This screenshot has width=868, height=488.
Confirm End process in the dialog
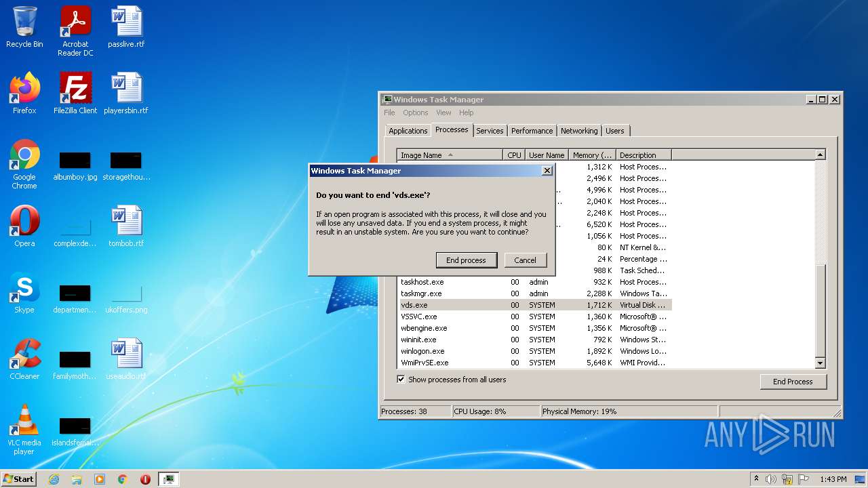pos(466,260)
